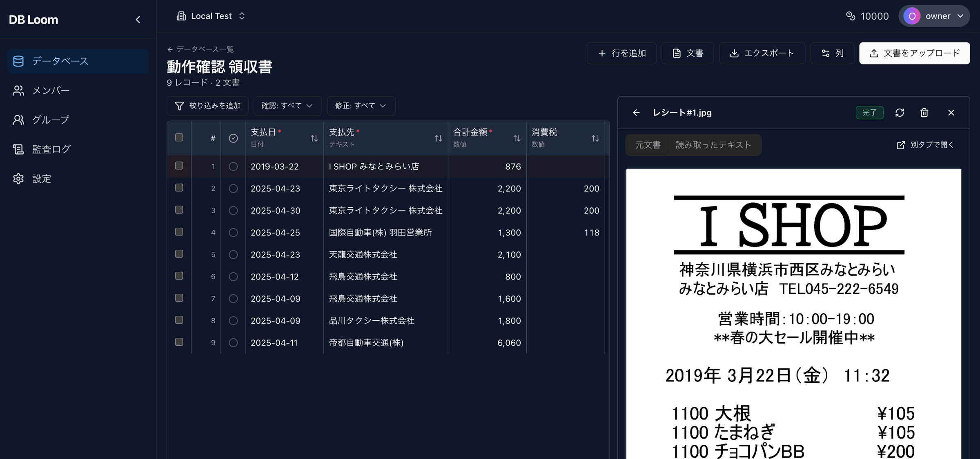
Task: Click 文書をアップロード button
Action: (x=915, y=53)
